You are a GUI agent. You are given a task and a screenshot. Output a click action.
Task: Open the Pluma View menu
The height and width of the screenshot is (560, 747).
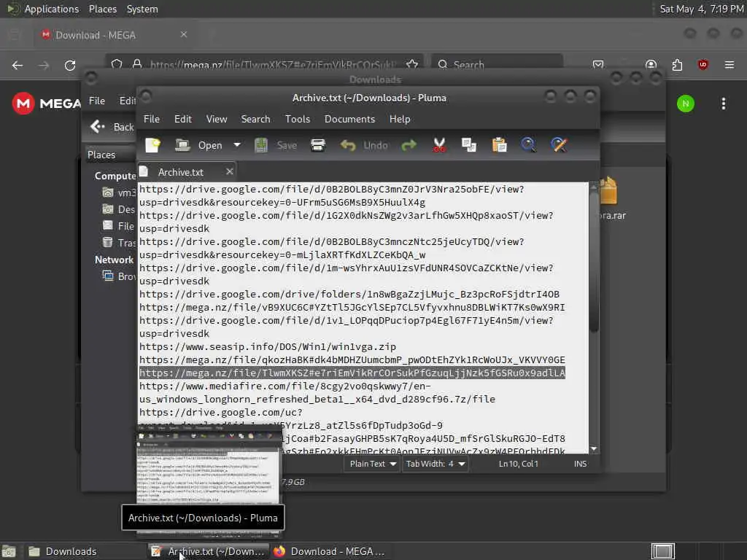click(216, 119)
